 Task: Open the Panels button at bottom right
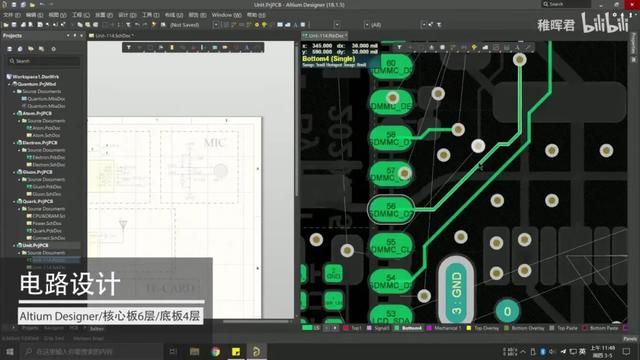tap(630, 339)
